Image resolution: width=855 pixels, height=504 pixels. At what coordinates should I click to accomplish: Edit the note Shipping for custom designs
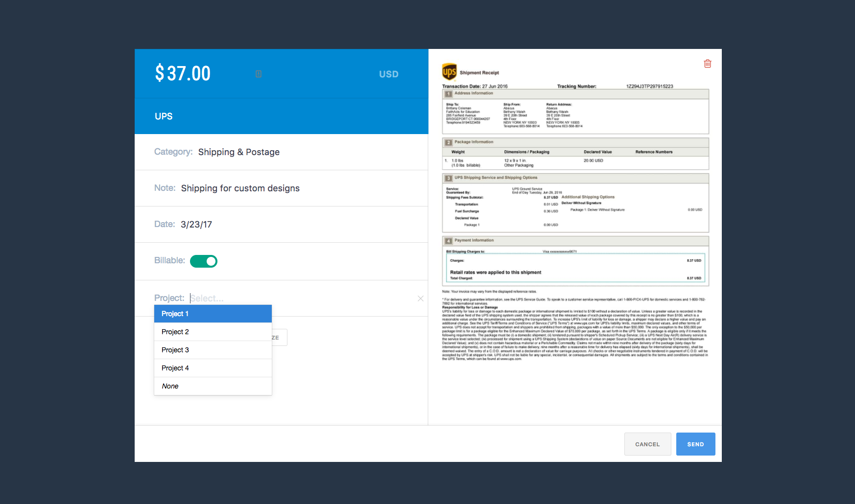282,188
